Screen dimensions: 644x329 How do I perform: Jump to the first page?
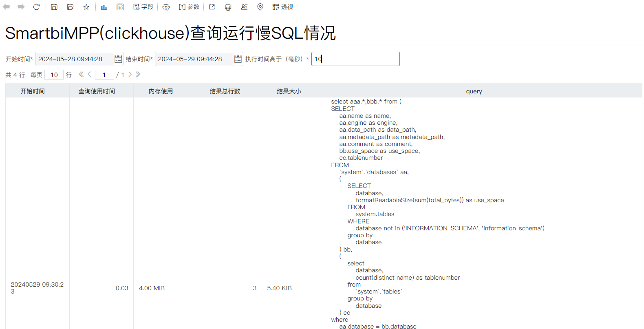81,74
